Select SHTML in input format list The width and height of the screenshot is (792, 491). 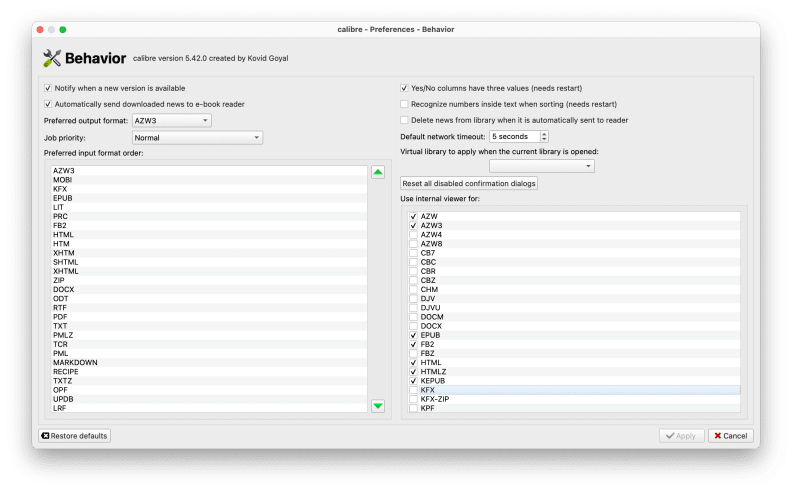[x=209, y=262]
